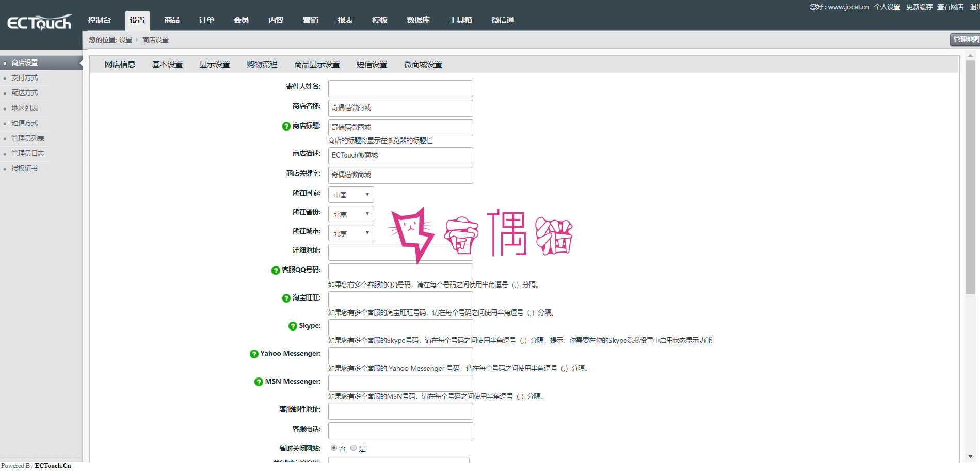Open the 内容 top menu
The image size is (980, 472).
[x=276, y=20]
